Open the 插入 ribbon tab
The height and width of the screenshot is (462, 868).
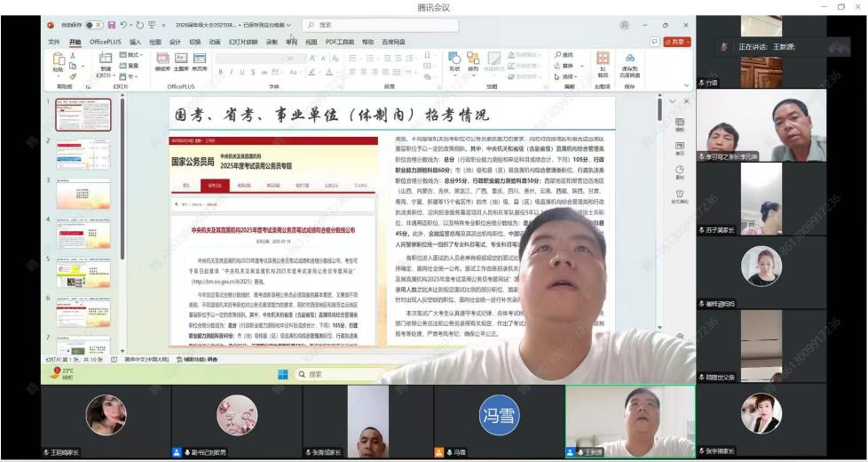pyautogui.click(x=135, y=42)
